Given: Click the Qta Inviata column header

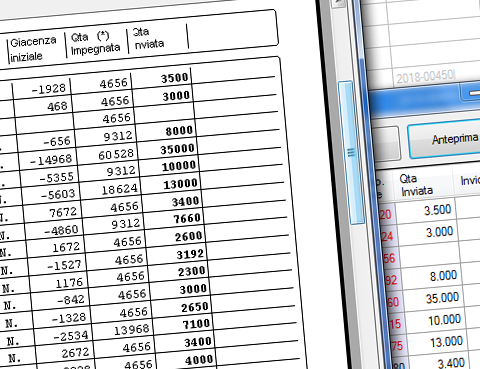Looking at the screenshot, I should [415, 185].
